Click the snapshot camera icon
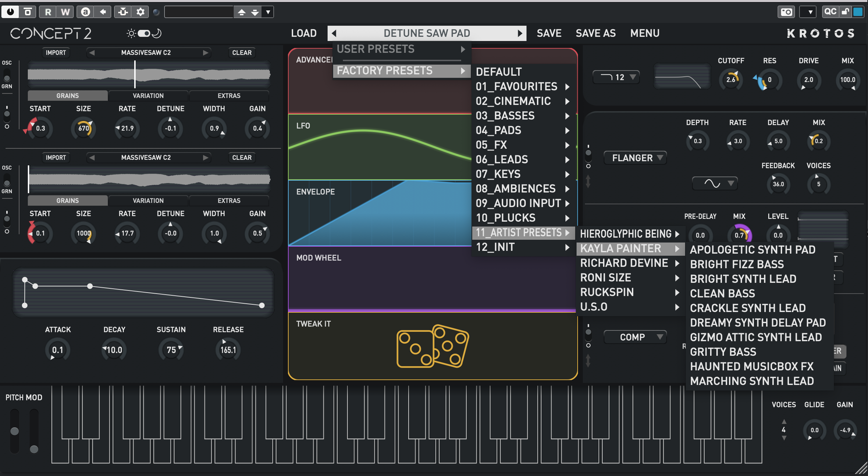 click(x=786, y=12)
